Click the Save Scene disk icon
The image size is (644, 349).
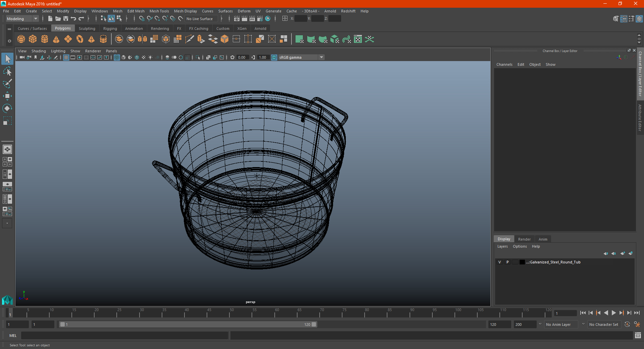tap(66, 19)
